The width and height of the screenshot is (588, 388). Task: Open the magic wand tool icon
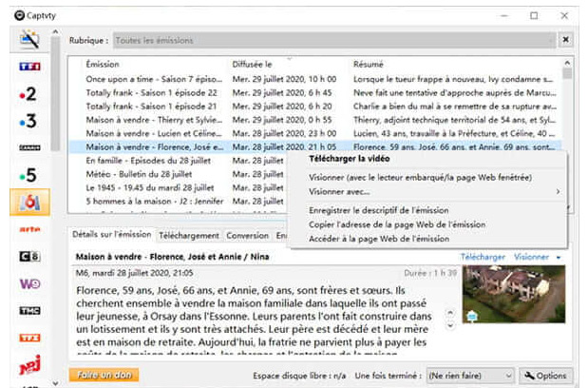click(x=29, y=39)
